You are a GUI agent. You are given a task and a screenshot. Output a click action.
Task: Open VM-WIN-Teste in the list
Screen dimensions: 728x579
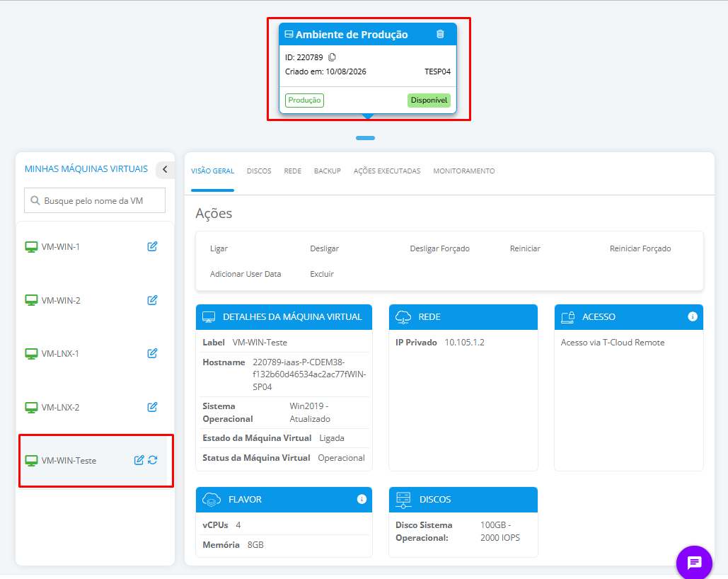(69, 461)
